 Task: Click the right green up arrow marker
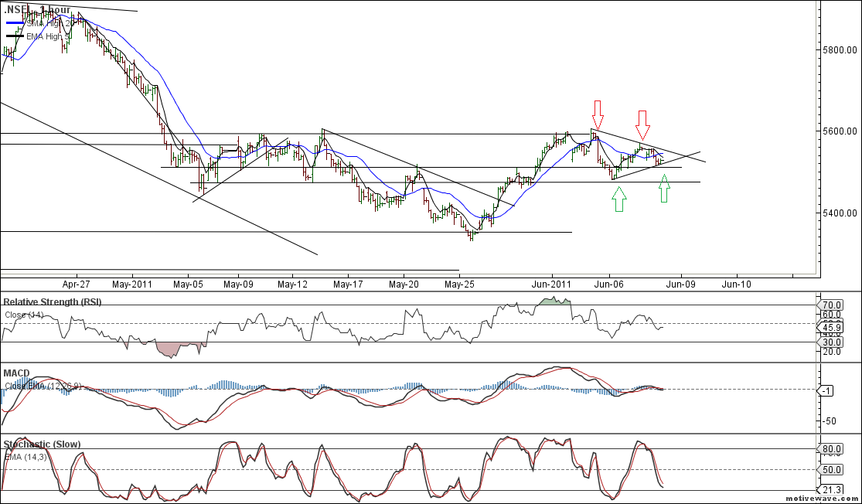tap(664, 189)
